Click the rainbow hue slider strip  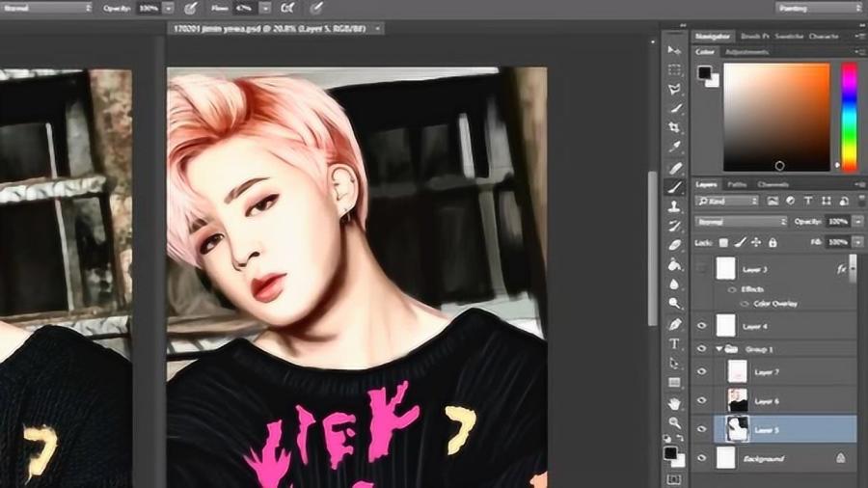[x=849, y=116]
